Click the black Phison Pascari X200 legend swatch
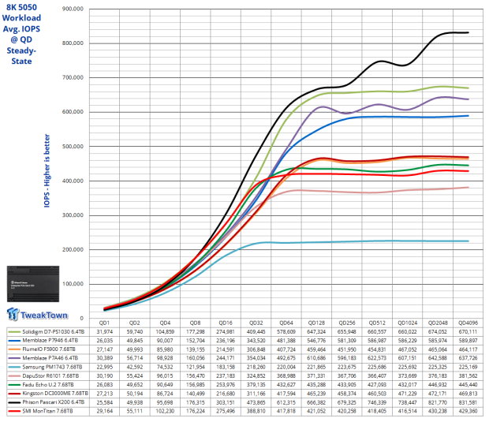This screenshot has height=448, width=489. [14, 402]
